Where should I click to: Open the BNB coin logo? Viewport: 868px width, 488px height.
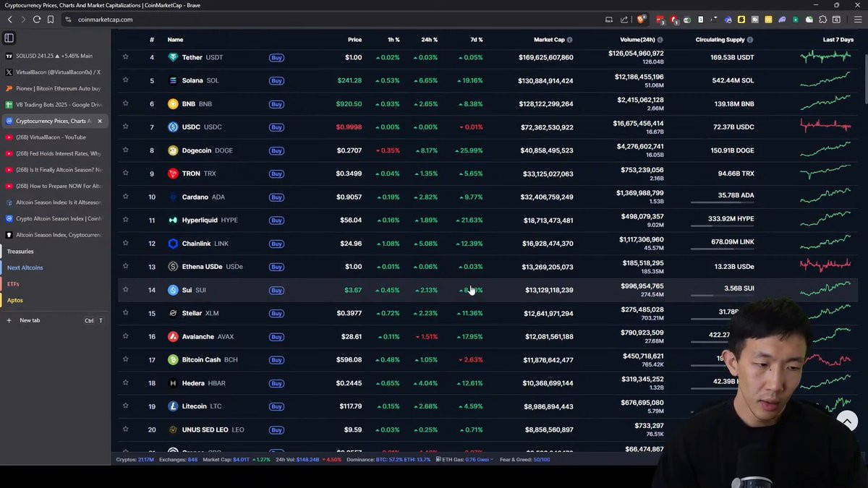(173, 103)
